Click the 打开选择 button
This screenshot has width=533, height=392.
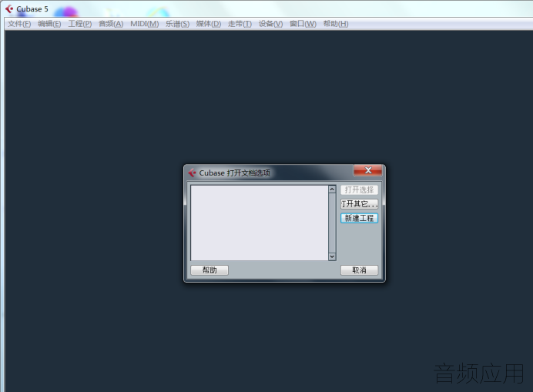coord(359,189)
